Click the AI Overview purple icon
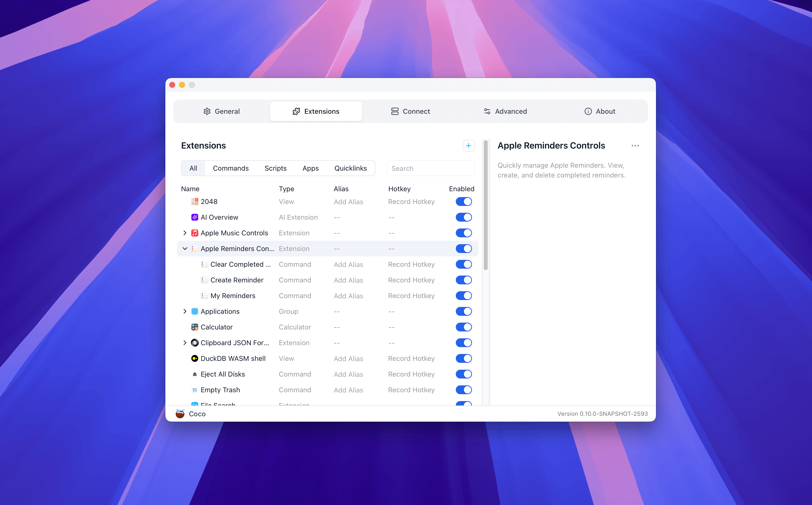 click(195, 217)
